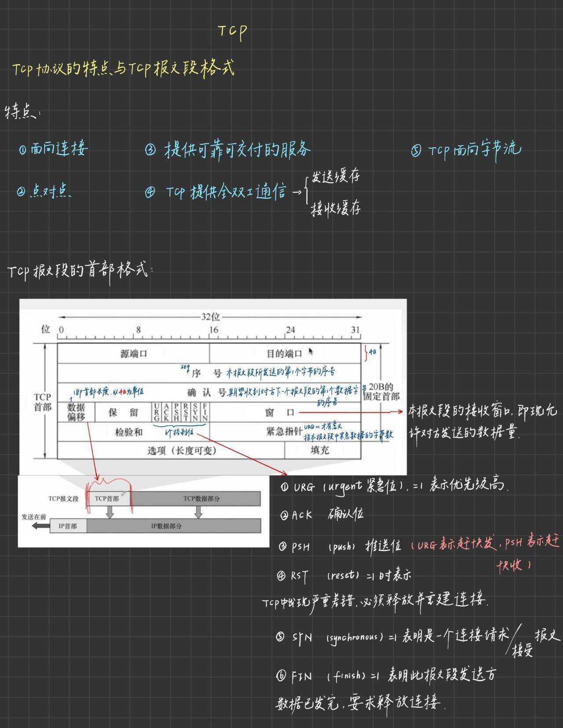The width and height of the screenshot is (563, 728).
Task: Select "③提供可靠可交付的服务"
Action: (x=227, y=150)
